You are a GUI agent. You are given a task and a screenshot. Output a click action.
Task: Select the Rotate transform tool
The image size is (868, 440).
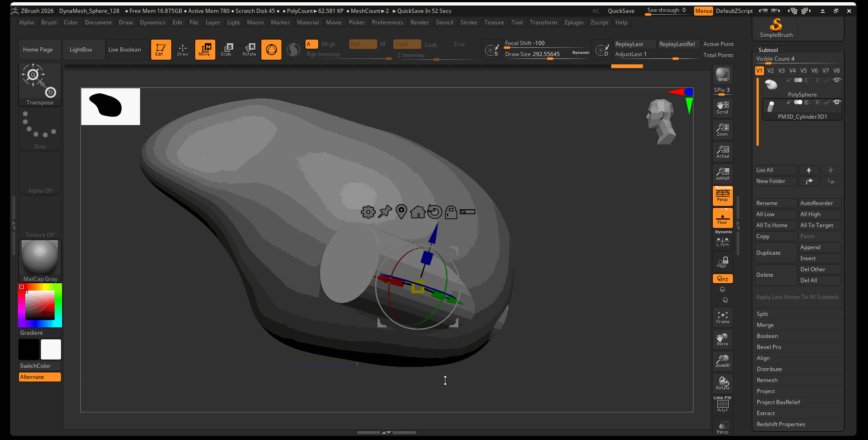coord(249,50)
